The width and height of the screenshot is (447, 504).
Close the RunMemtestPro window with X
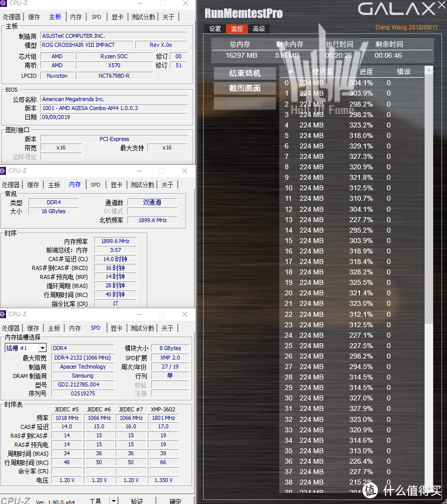click(x=442, y=4)
